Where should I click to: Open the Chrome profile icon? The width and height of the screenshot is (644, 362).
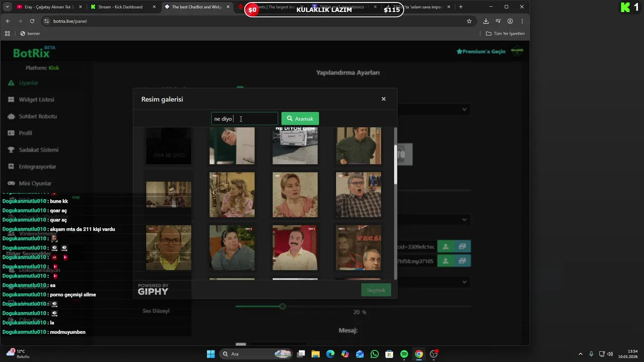point(510,21)
